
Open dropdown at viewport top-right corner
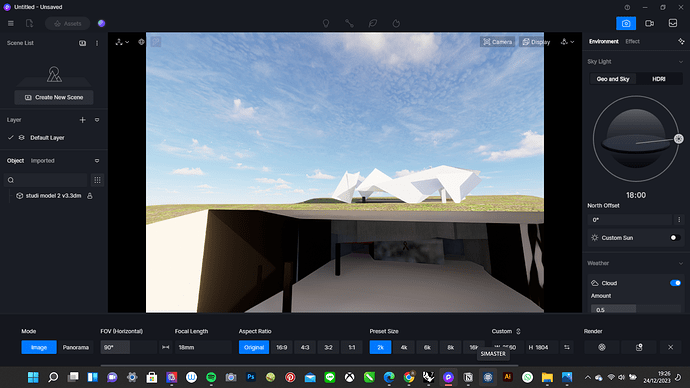coord(567,42)
